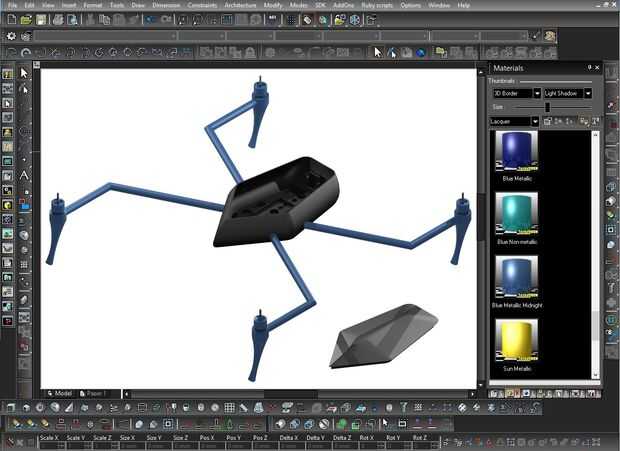Open the Draw menu

click(x=138, y=6)
